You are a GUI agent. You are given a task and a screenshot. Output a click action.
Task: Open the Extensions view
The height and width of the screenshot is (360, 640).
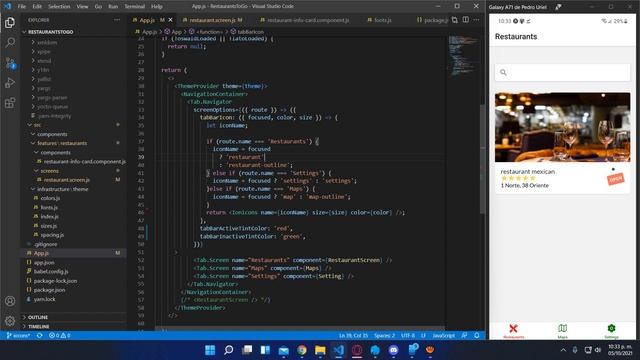[10, 102]
